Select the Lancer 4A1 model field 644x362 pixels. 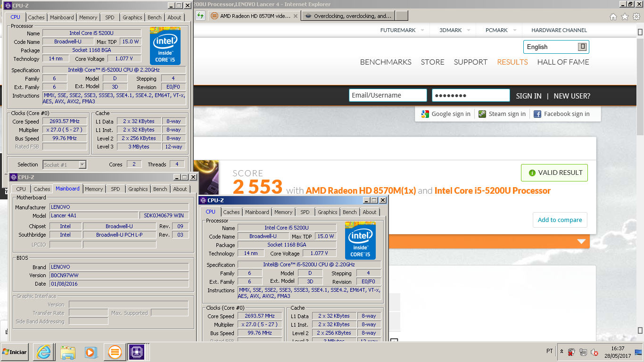coord(94,215)
